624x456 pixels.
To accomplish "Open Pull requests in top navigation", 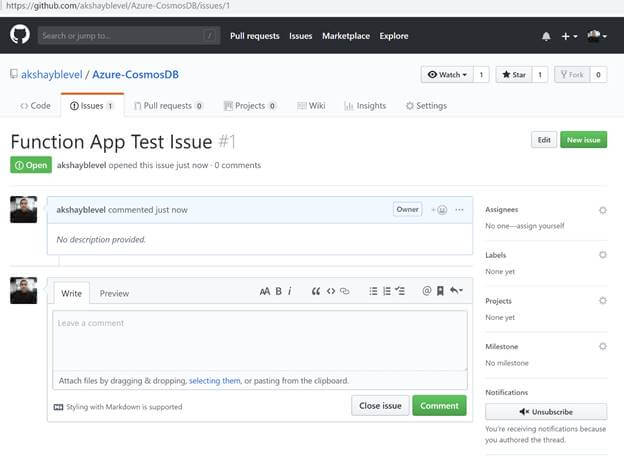I will [255, 36].
